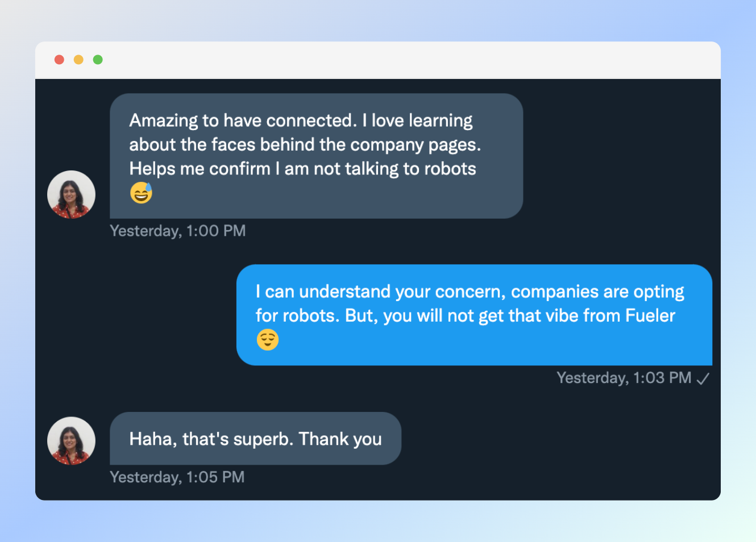Click the green maximize window dot
The width and height of the screenshot is (756, 542).
pos(98,60)
